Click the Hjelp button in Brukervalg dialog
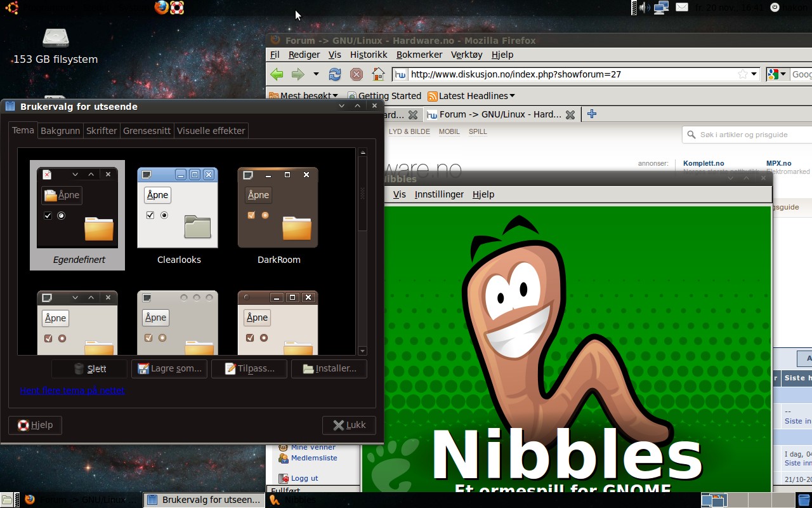This screenshot has width=812, height=508. pos(35,425)
